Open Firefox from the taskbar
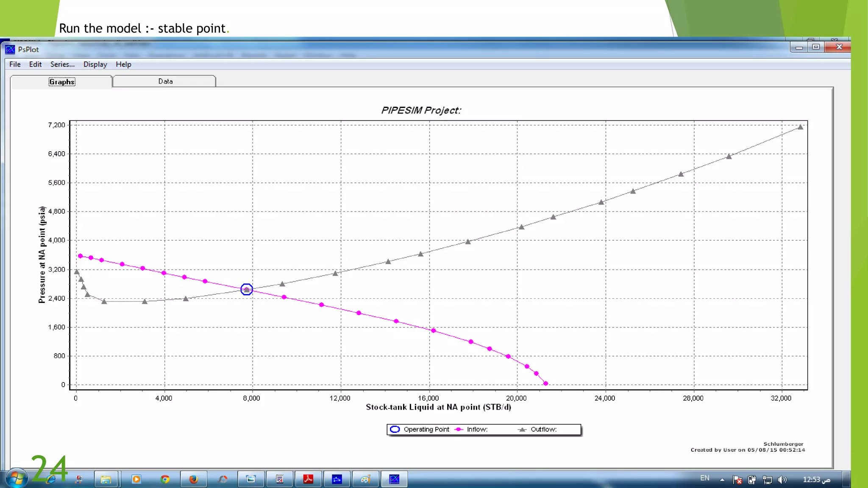868x488 pixels. (x=193, y=479)
